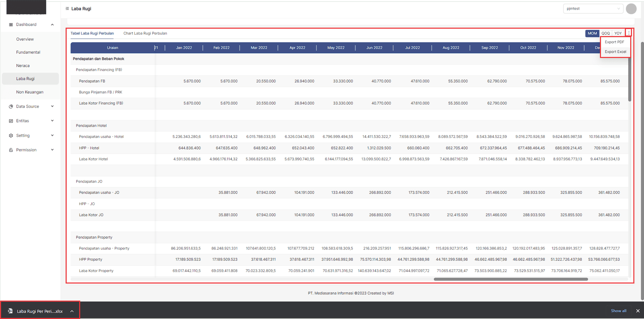This screenshot has width=644, height=319.
Task: Click the Permission lock icon
Action: tap(11, 150)
